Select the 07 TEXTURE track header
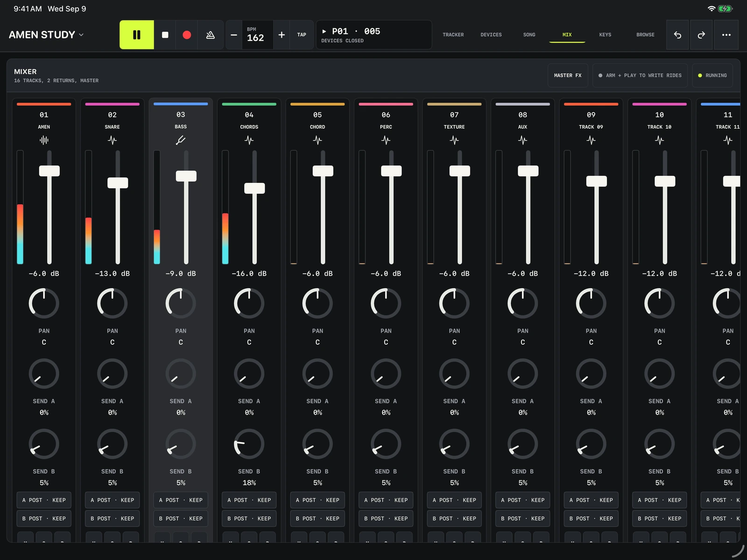The height and width of the screenshot is (560, 747). click(454, 120)
